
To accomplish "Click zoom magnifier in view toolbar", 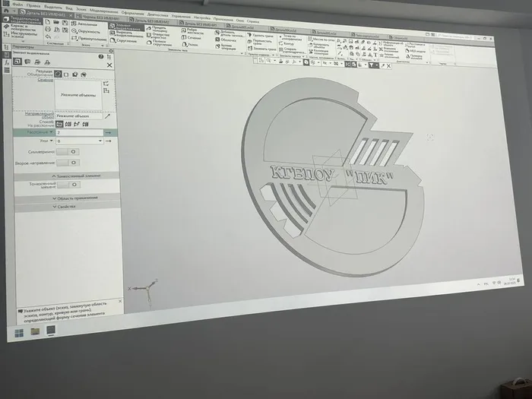I will 268,61.
